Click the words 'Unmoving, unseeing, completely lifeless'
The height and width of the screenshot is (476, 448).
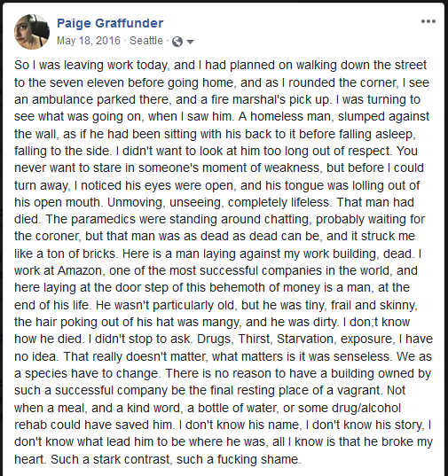tap(218, 202)
